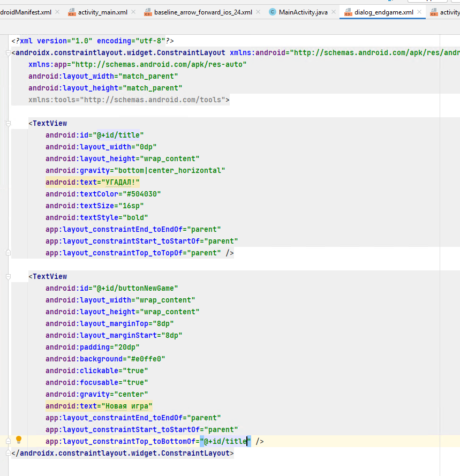Close the MainActivity.java tab
This screenshot has height=476, width=460.
pyautogui.click(x=334, y=12)
